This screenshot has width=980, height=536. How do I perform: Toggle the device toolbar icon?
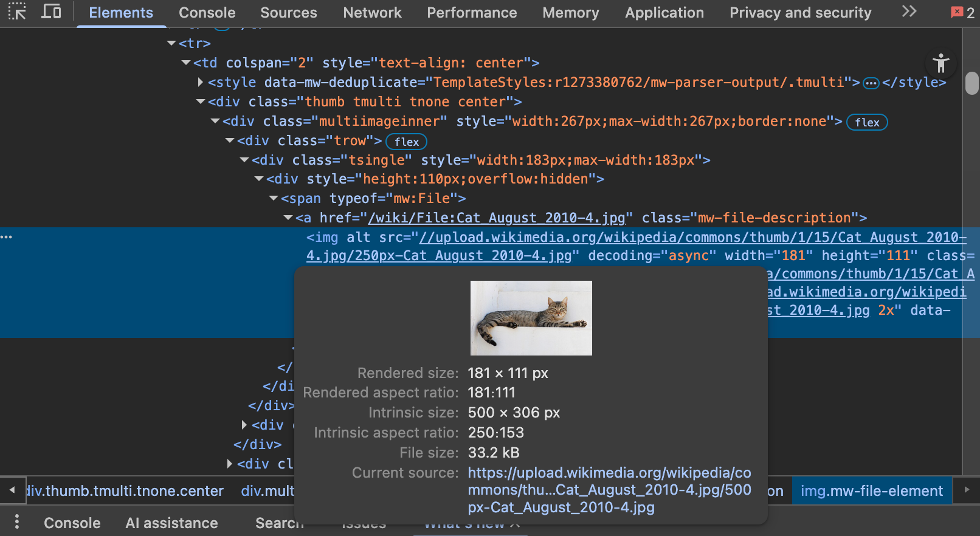point(51,12)
